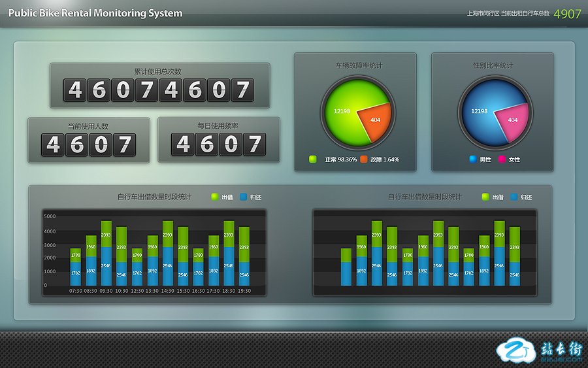Click the 14:30 time axis label
The height and width of the screenshot is (368, 588).
click(167, 291)
